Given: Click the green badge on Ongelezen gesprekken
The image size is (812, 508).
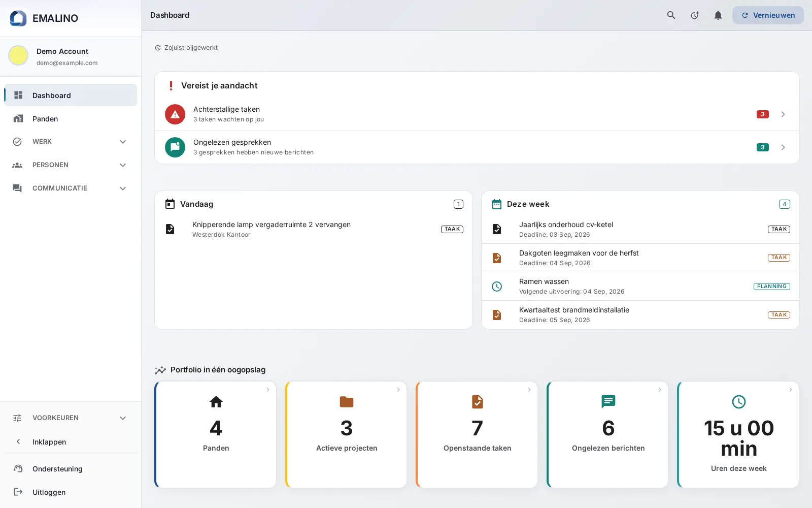Looking at the screenshot, I should click(x=762, y=147).
